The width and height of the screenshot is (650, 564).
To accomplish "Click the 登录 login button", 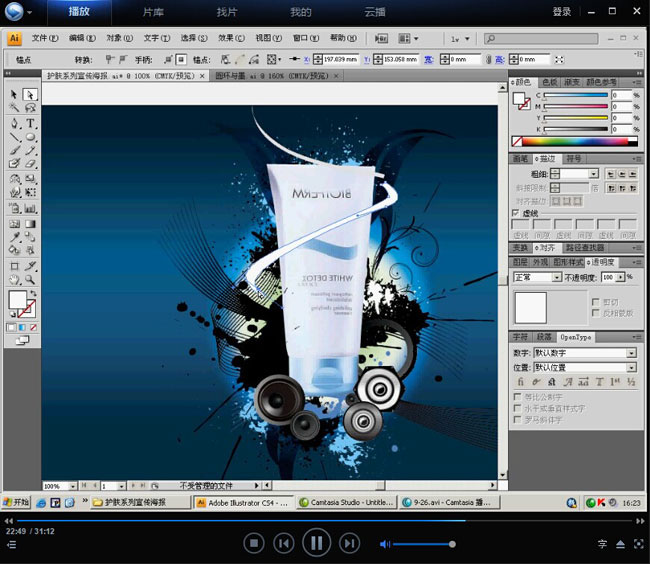I will tap(562, 12).
